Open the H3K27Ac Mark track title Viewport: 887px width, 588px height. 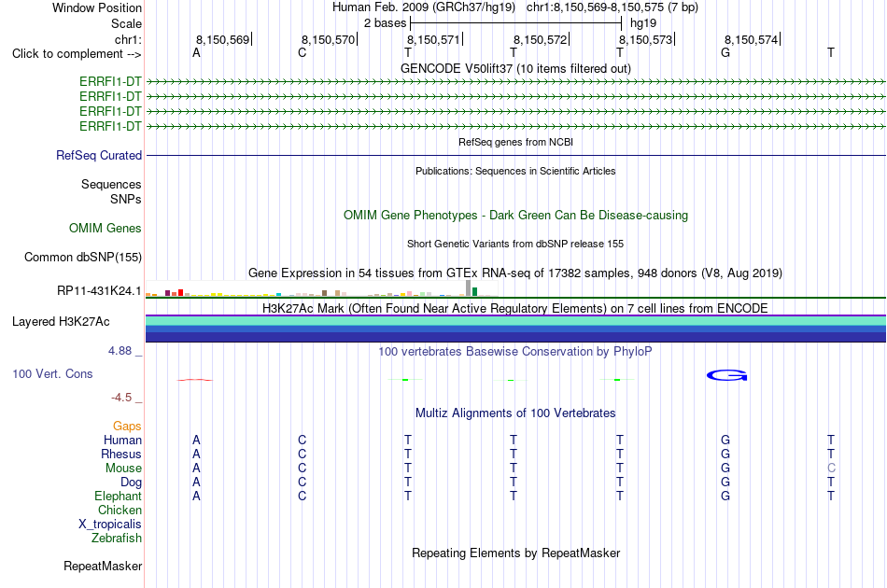click(515, 308)
